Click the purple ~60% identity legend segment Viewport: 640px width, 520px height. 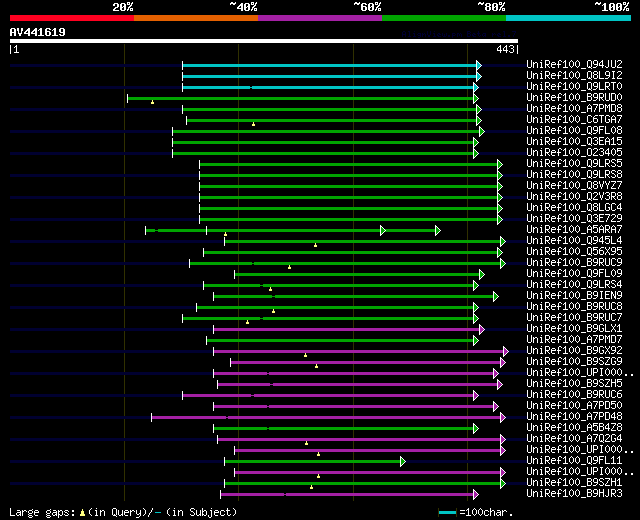[320, 18]
